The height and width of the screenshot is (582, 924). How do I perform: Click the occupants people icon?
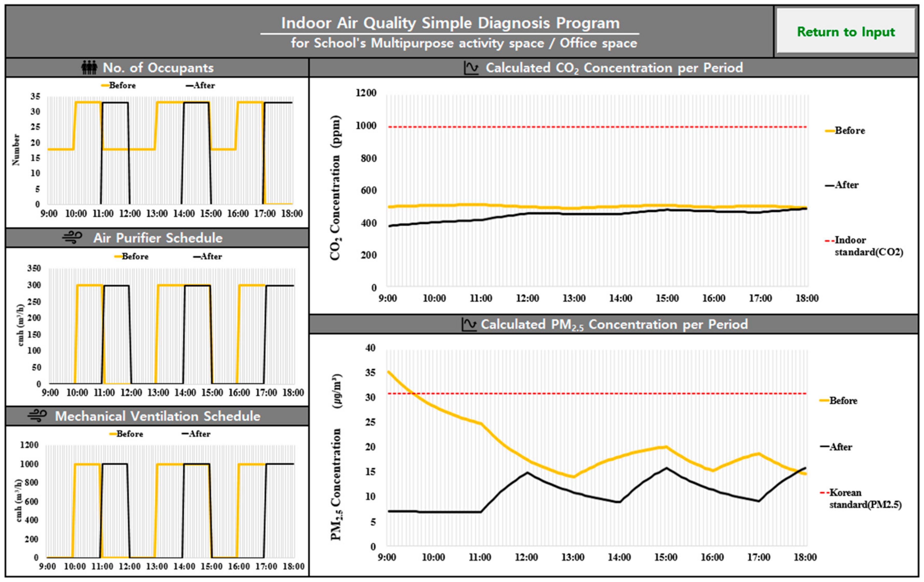click(89, 68)
